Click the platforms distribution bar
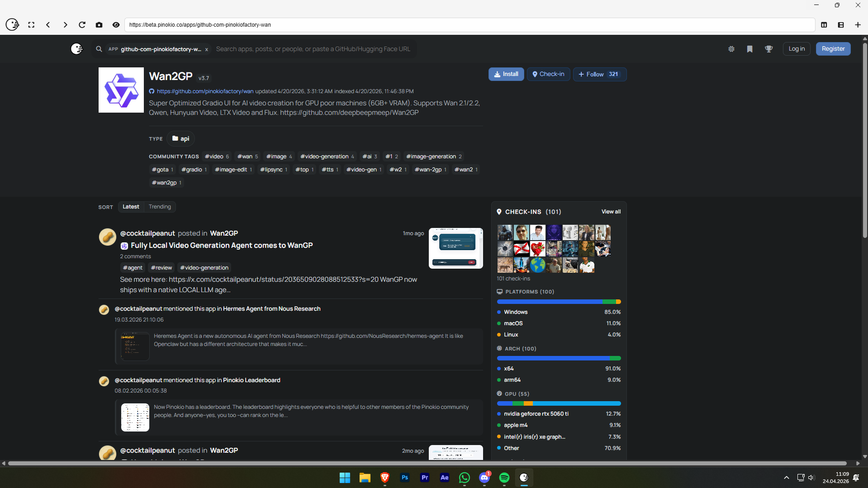Screen dimensions: 868x488 559,302
